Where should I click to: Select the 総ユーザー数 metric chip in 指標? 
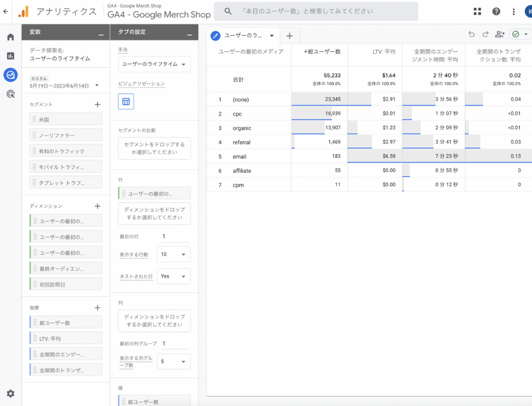pyautogui.click(x=66, y=323)
